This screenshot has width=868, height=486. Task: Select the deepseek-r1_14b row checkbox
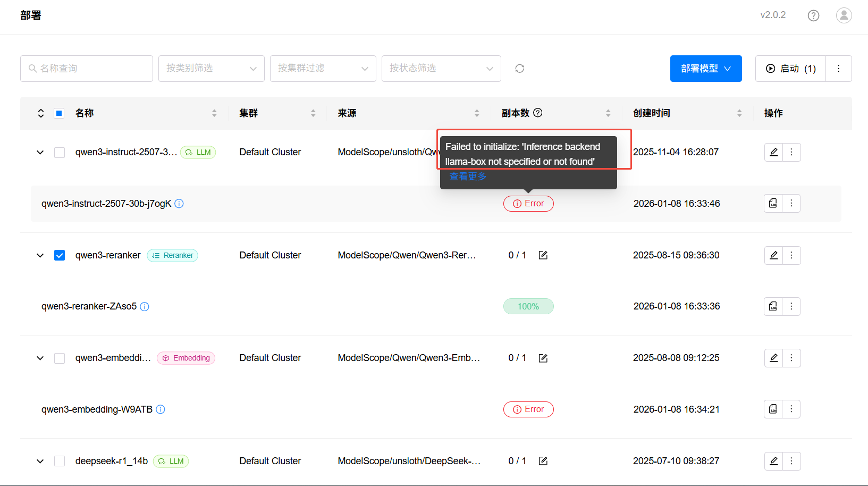(x=60, y=461)
